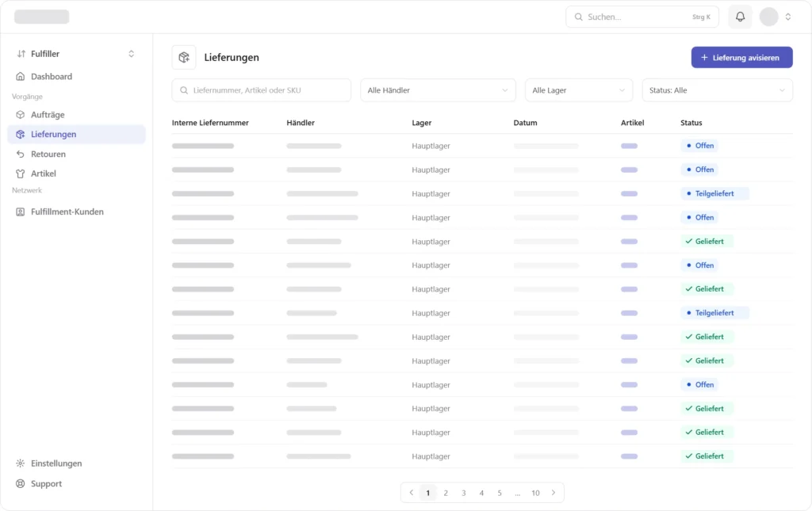Select Lieferungen in the sidebar
Screen dimensions: 812x511
(x=77, y=135)
